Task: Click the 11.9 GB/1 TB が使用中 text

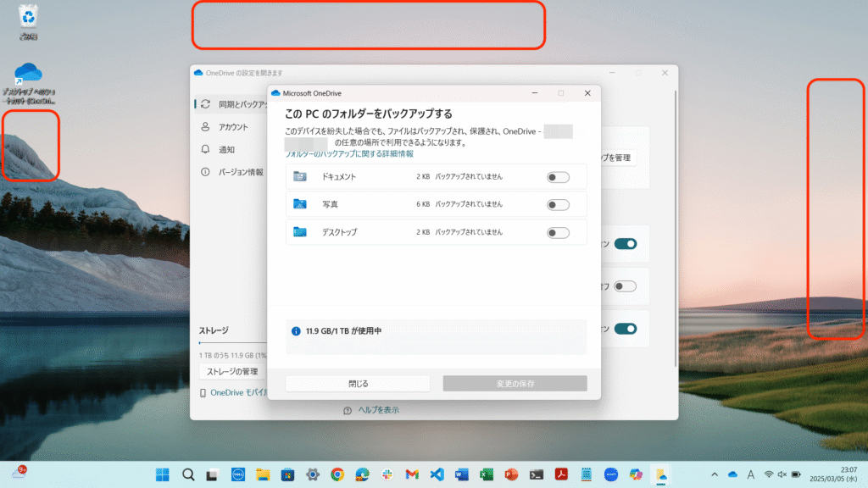Action: coord(343,331)
